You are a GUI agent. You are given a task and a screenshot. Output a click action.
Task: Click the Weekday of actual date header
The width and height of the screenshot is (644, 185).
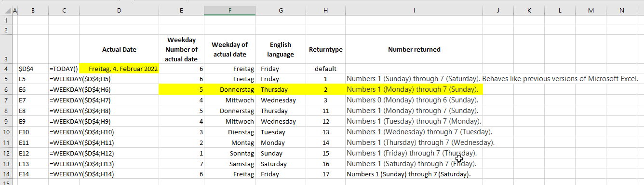pyautogui.click(x=229, y=49)
